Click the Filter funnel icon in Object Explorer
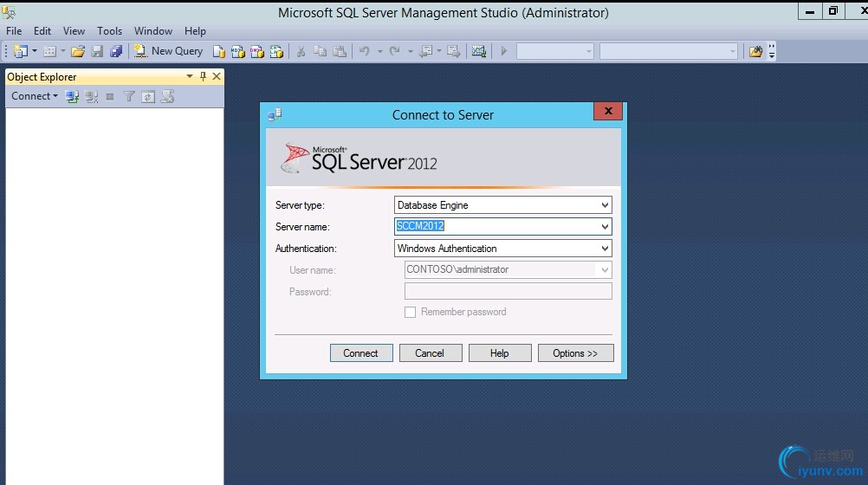This screenshot has width=868, height=485. pyautogui.click(x=129, y=97)
